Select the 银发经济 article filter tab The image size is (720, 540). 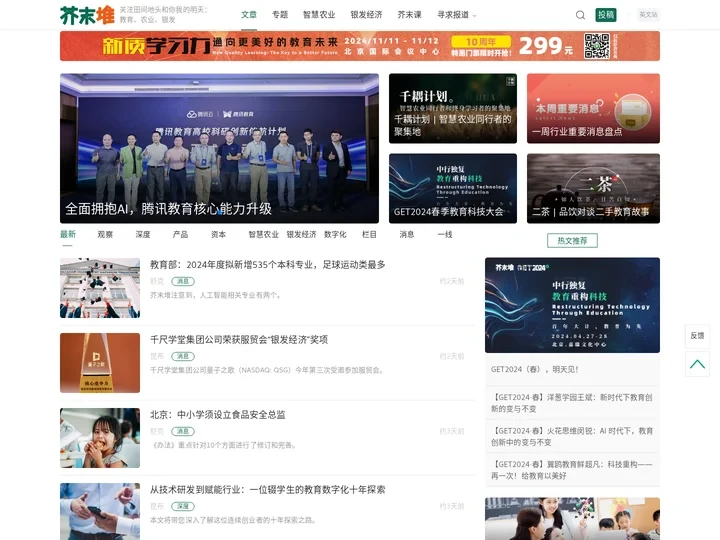301,234
